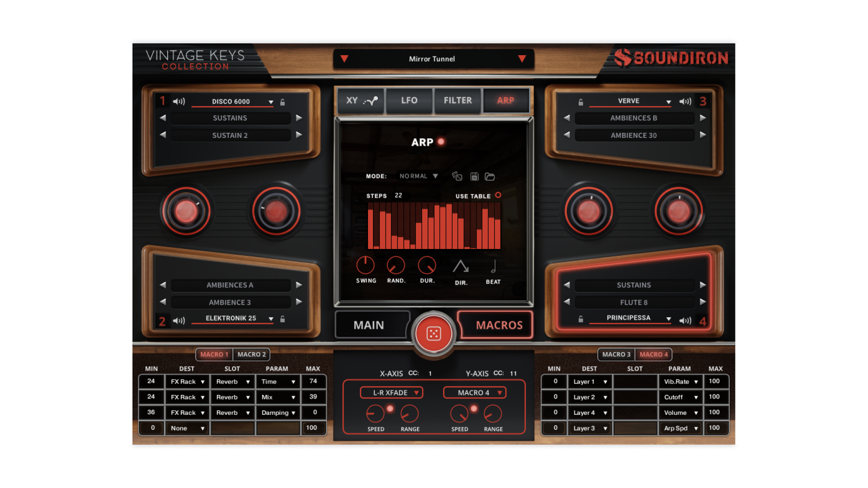Screen dimensions: 868x488
Task: Open the L-R XFADE destination dropdown
Action: point(391,392)
